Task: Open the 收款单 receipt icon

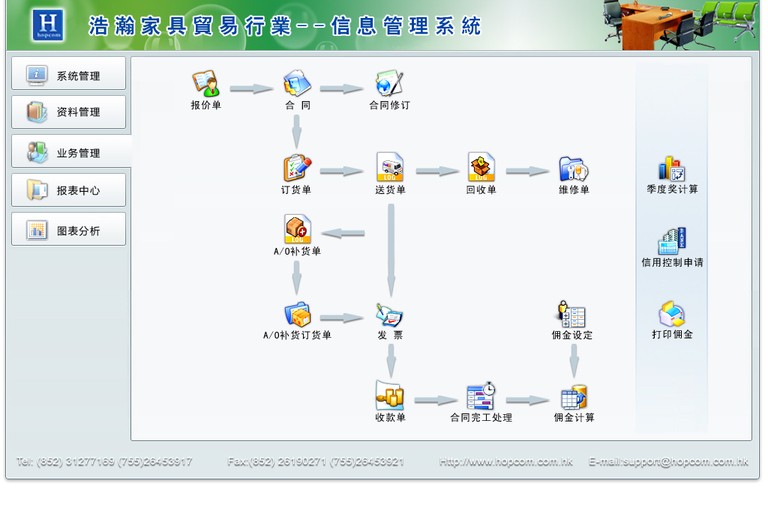Action: [x=390, y=396]
